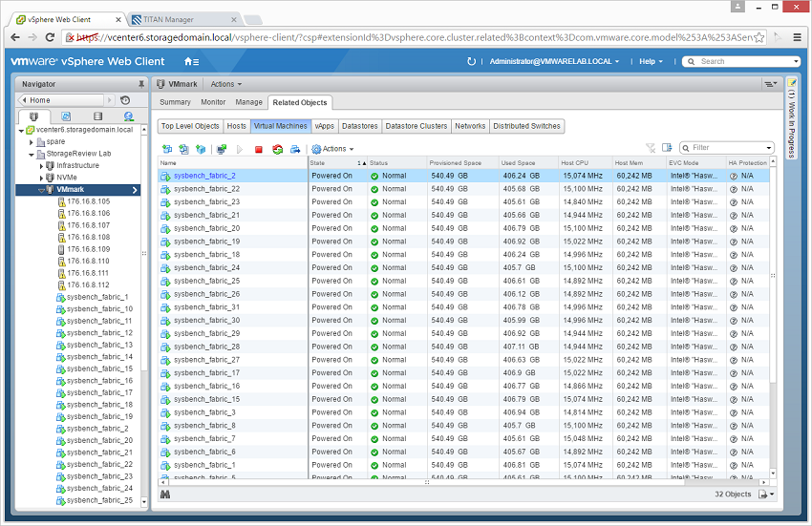Open Administrator@VMWARELAB.LOCAL user dropdown

pos(554,61)
